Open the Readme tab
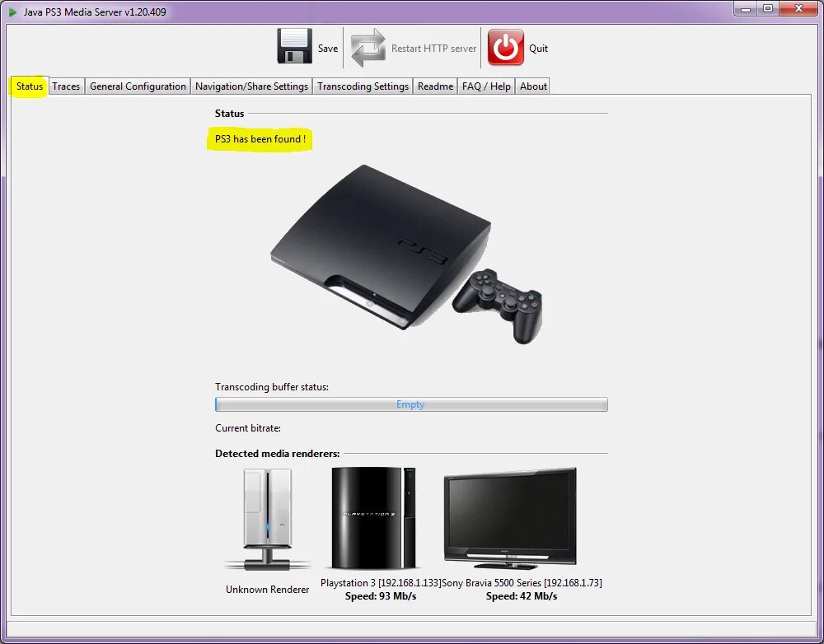 (x=435, y=86)
